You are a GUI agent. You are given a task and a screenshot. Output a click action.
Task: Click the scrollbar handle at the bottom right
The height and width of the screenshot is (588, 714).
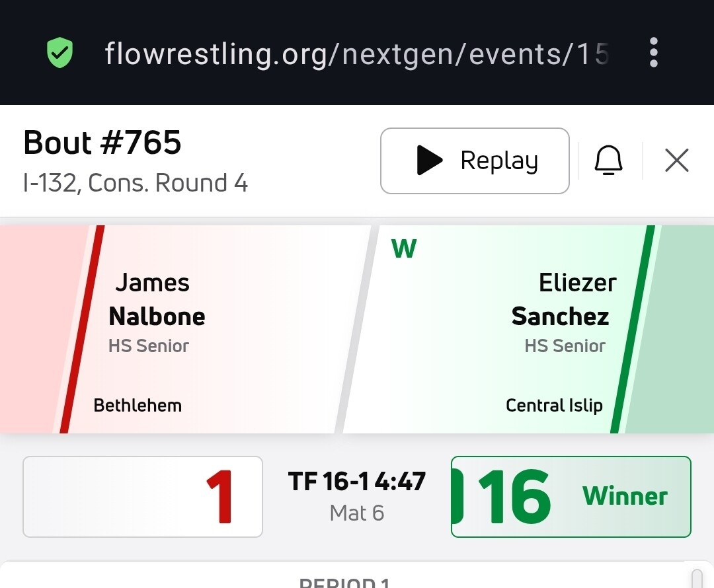pyautogui.click(x=696, y=579)
